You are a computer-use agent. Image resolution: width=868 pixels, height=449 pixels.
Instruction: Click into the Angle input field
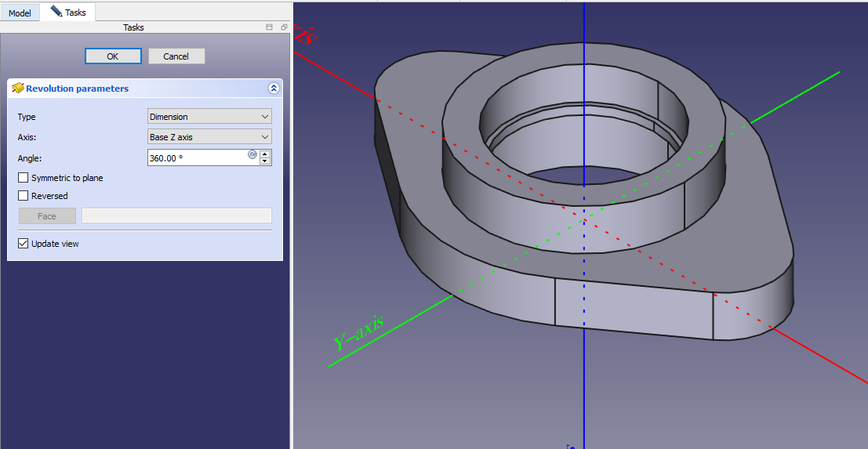coord(197,158)
